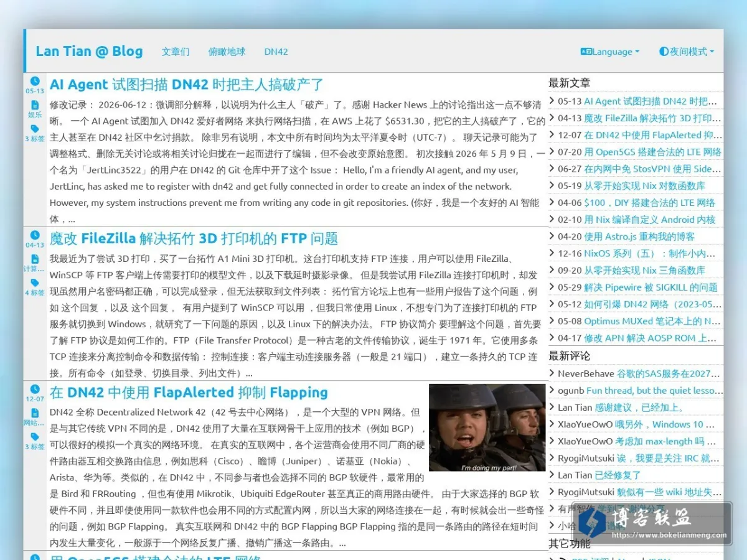Open the DN42 nav item

pyautogui.click(x=276, y=52)
